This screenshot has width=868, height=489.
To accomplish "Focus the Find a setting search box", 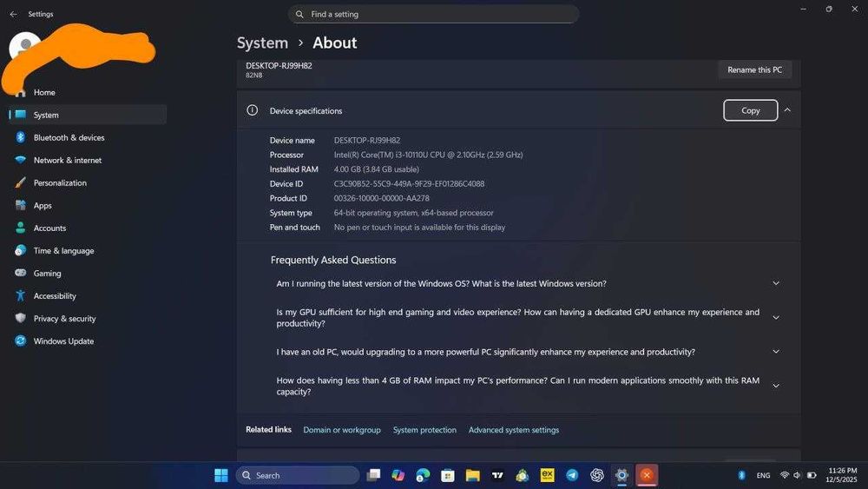I will [433, 15].
